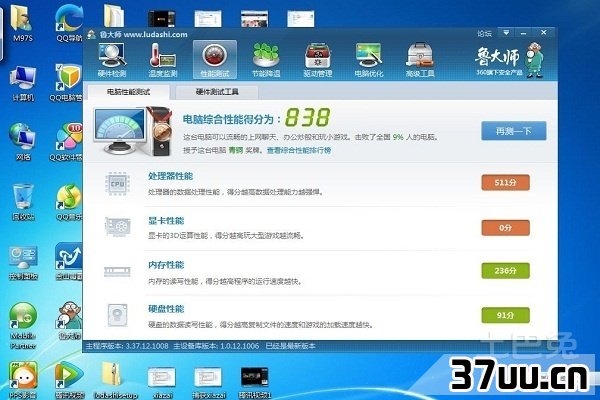Click the graphics card icon beside 显卡性能
The width and height of the screenshot is (600, 400).
(x=117, y=227)
